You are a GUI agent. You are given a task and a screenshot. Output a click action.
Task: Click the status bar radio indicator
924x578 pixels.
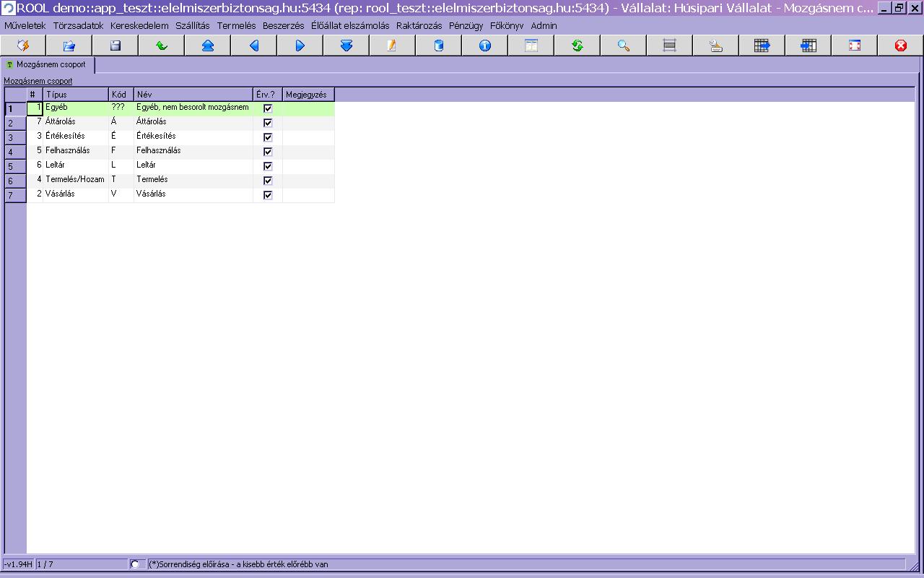point(135,564)
